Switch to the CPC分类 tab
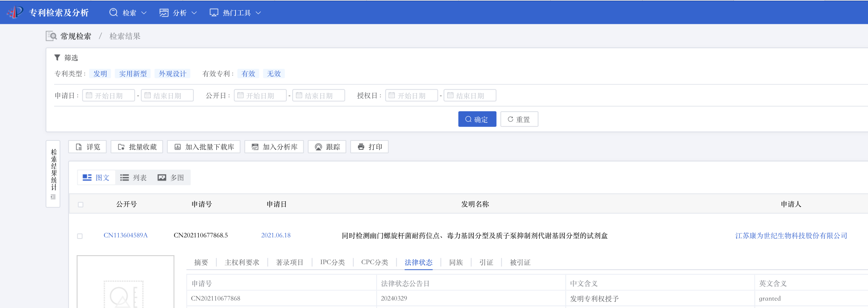The image size is (868, 308). pyautogui.click(x=375, y=262)
